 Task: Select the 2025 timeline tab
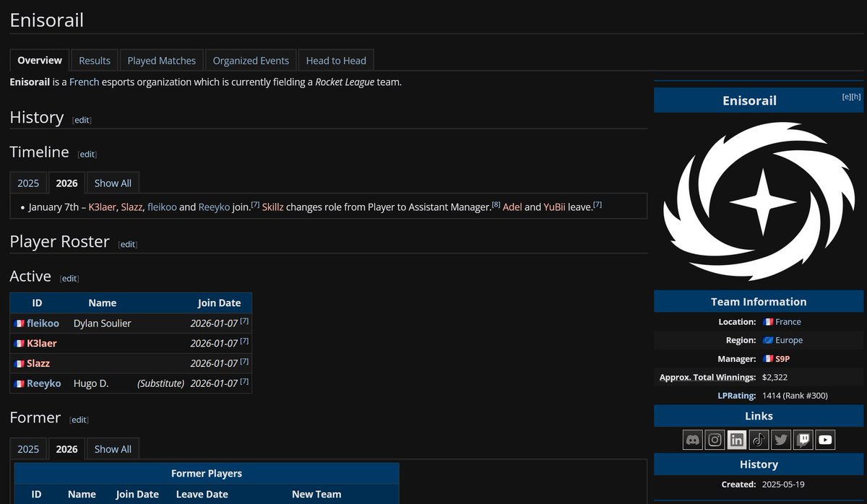28,183
